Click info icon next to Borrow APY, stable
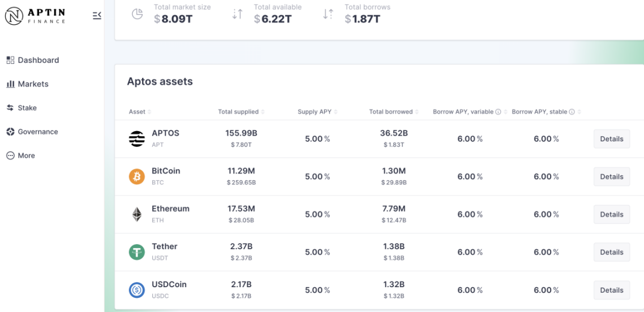 point(572,111)
